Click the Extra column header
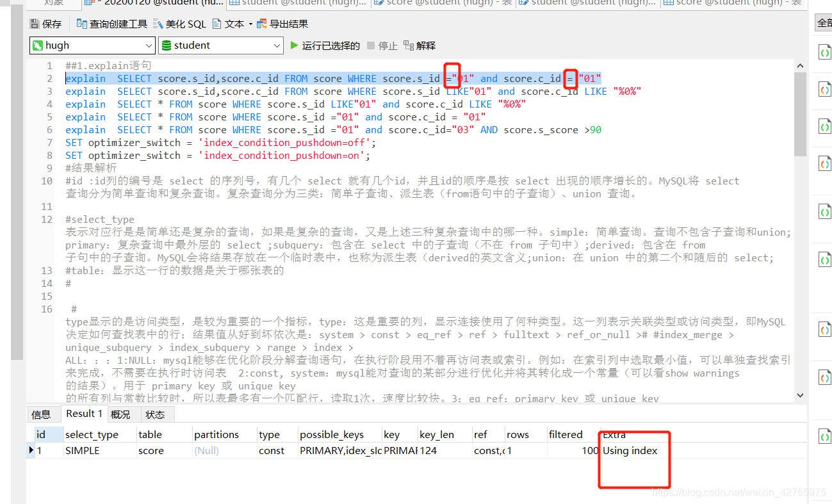 (614, 434)
